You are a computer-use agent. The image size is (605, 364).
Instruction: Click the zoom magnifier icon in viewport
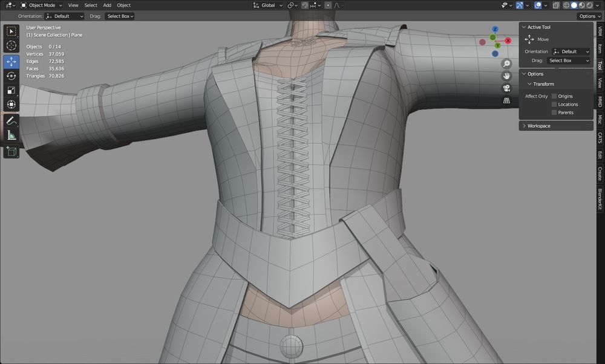pos(506,63)
